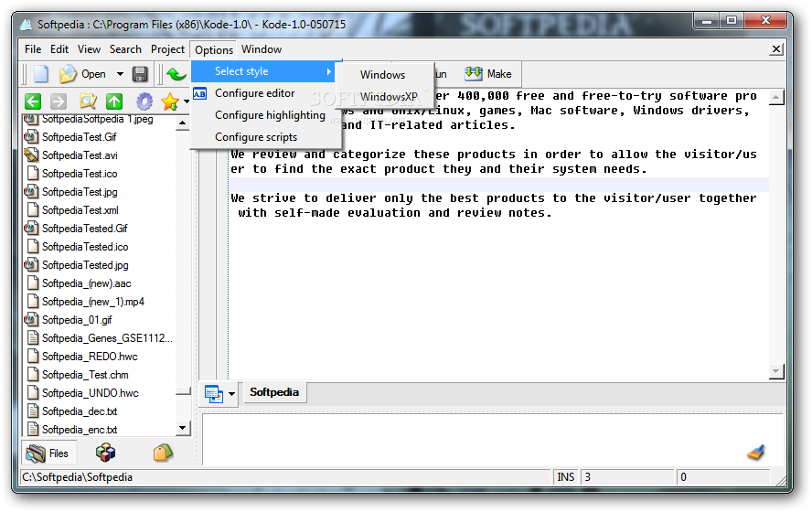Open the View menu
This screenshot has width=812, height=512.
(89, 49)
